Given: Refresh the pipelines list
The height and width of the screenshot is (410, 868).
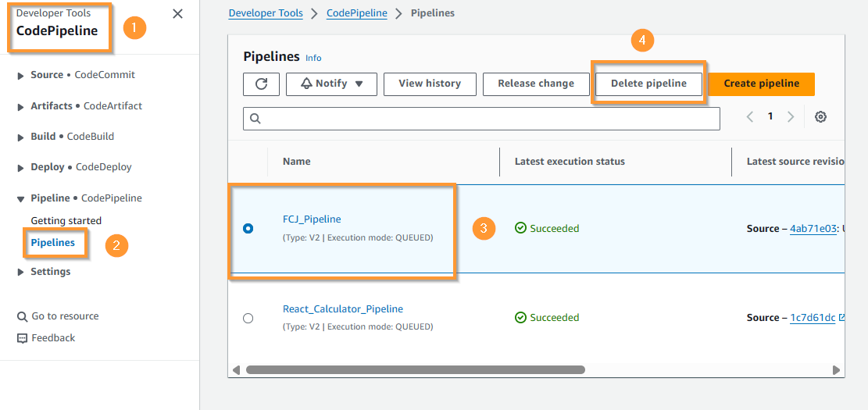Looking at the screenshot, I should pyautogui.click(x=261, y=84).
